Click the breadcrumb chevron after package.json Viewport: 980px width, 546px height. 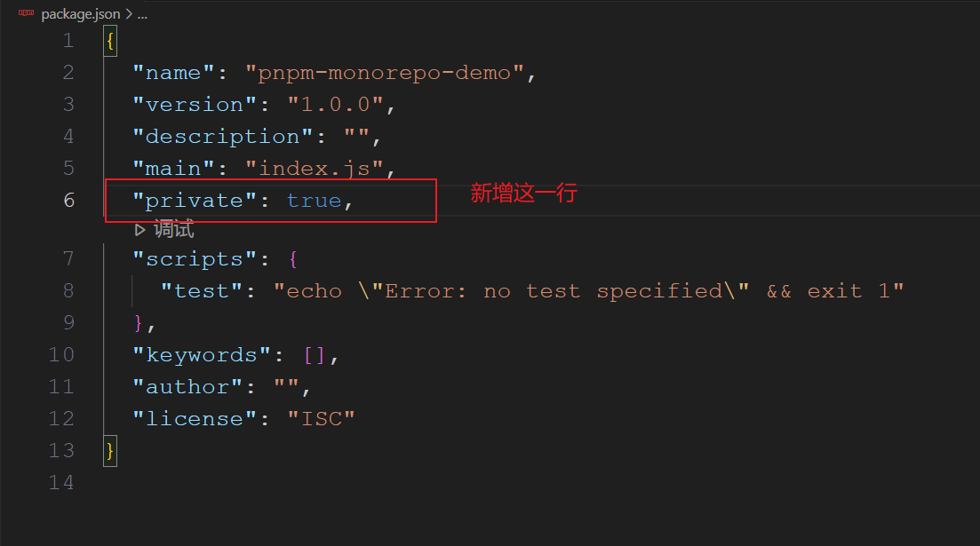tap(130, 13)
